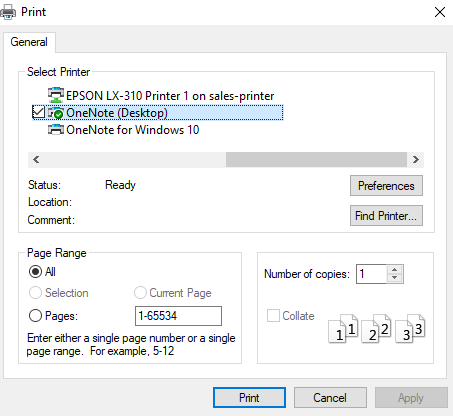453x416 pixels.
Task: Open the General tab
Action: coord(29,42)
